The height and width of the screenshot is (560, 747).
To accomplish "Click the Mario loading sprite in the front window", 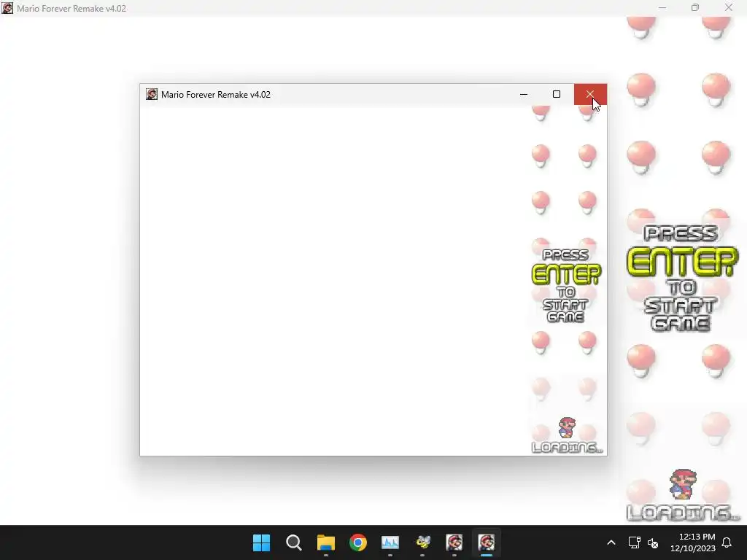I will point(567,427).
